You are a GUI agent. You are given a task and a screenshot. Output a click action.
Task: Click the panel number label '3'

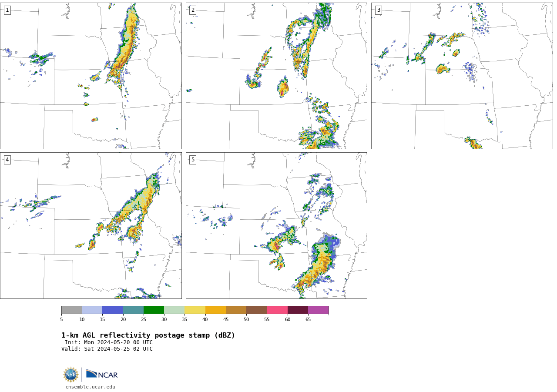tap(378, 10)
